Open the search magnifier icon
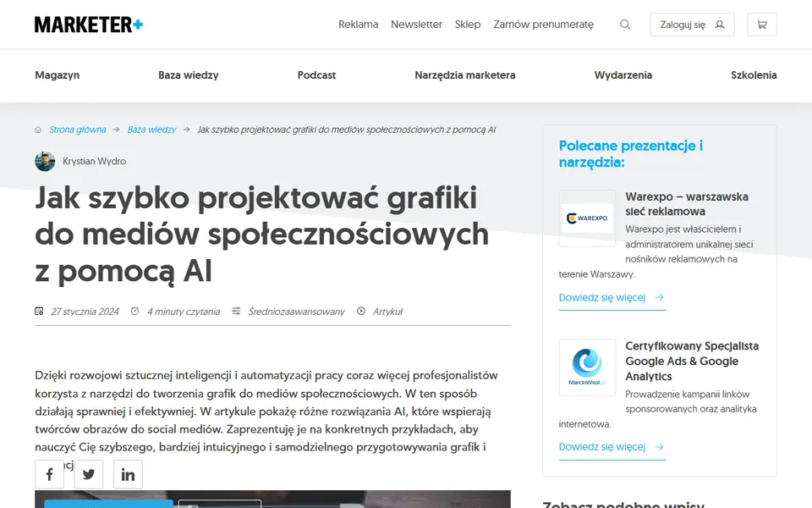The width and height of the screenshot is (812, 508). (625, 25)
